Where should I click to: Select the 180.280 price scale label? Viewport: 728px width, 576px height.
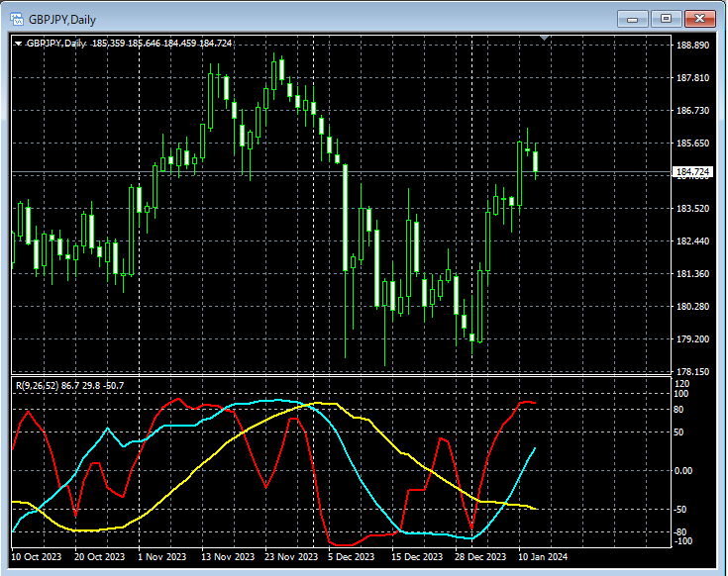pos(692,306)
